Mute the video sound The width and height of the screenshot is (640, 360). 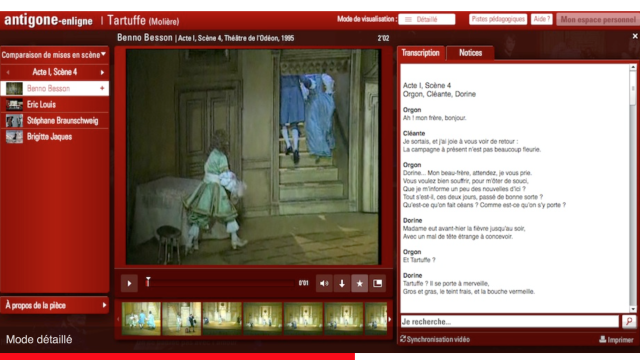pyautogui.click(x=324, y=283)
